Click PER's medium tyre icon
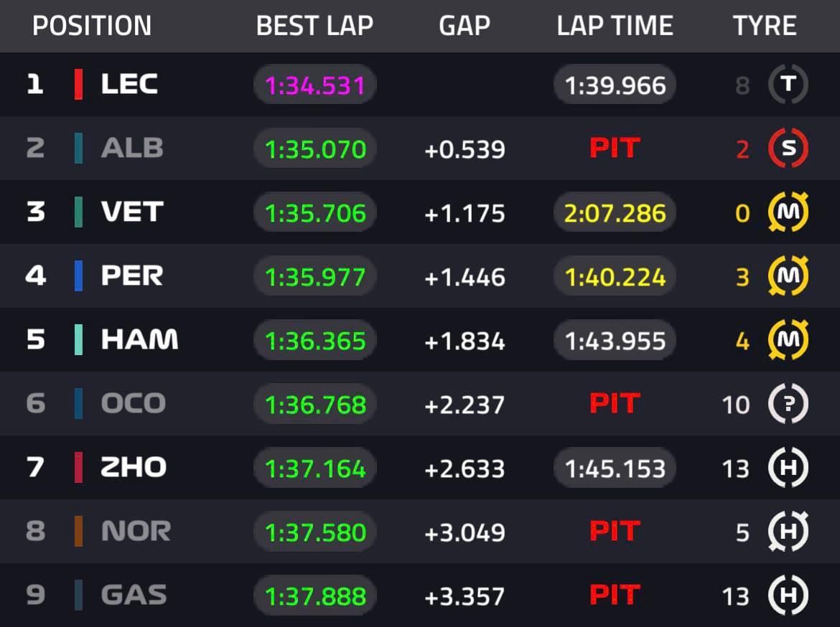The image size is (840, 627). tap(788, 276)
